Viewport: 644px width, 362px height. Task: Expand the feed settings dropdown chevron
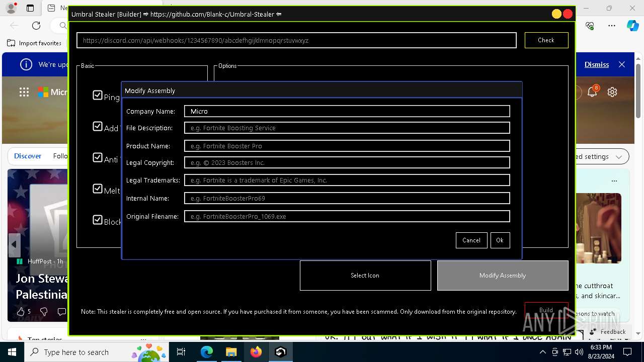(x=619, y=157)
